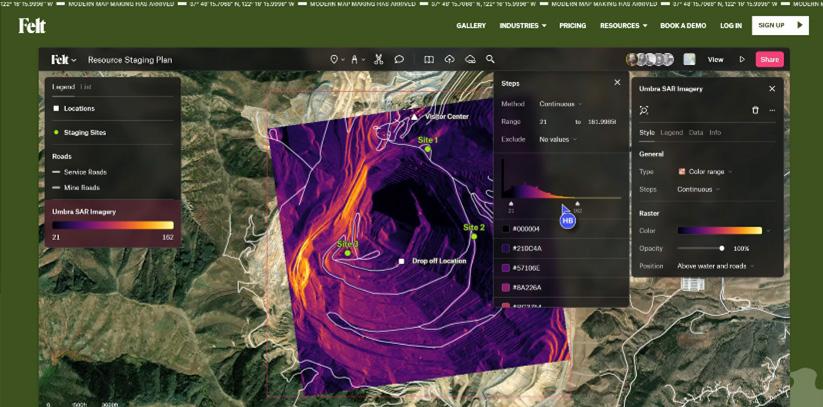This screenshot has width=823, height=407.
Task: Click the histogram minimum handle at 21
Action: pos(511,203)
